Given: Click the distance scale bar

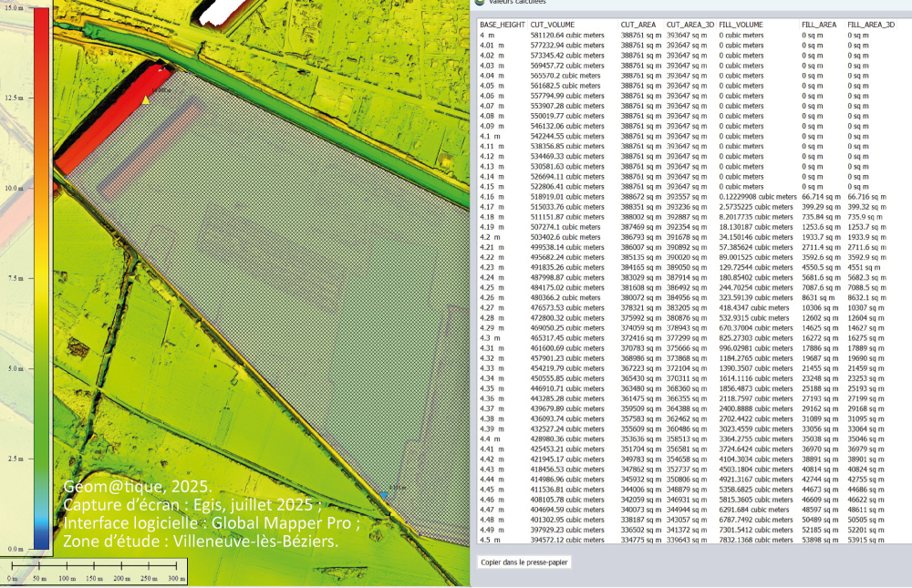Looking at the screenshot, I should click(x=95, y=567).
